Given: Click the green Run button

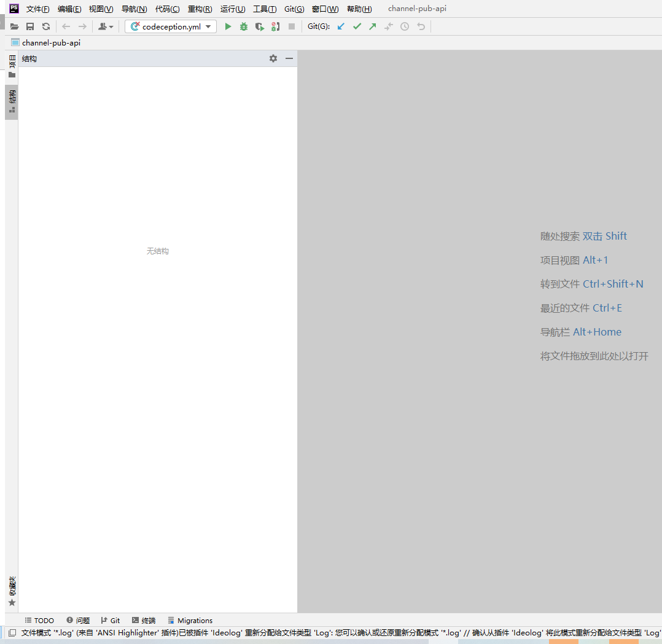Looking at the screenshot, I should point(228,26).
